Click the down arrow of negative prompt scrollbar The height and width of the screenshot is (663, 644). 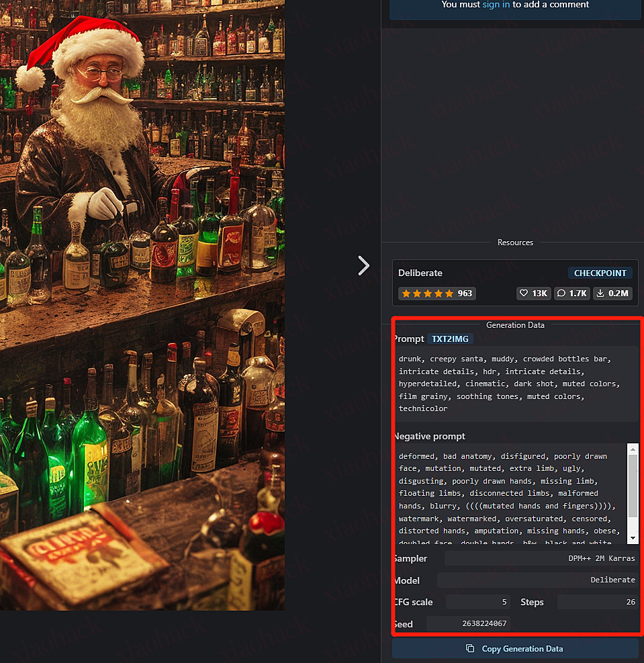pos(633,538)
